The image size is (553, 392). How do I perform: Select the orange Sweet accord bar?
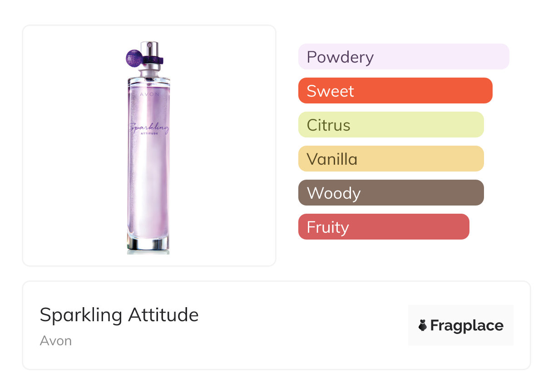click(x=395, y=91)
